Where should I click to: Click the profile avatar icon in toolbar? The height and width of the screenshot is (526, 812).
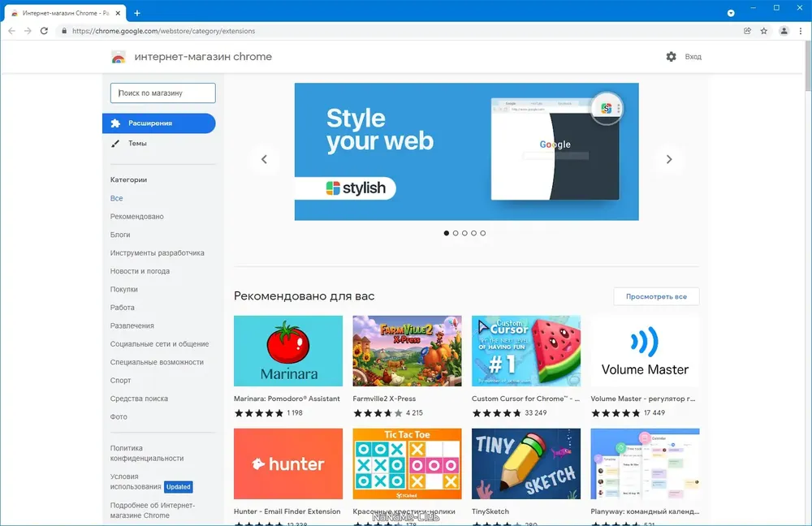[784, 31]
